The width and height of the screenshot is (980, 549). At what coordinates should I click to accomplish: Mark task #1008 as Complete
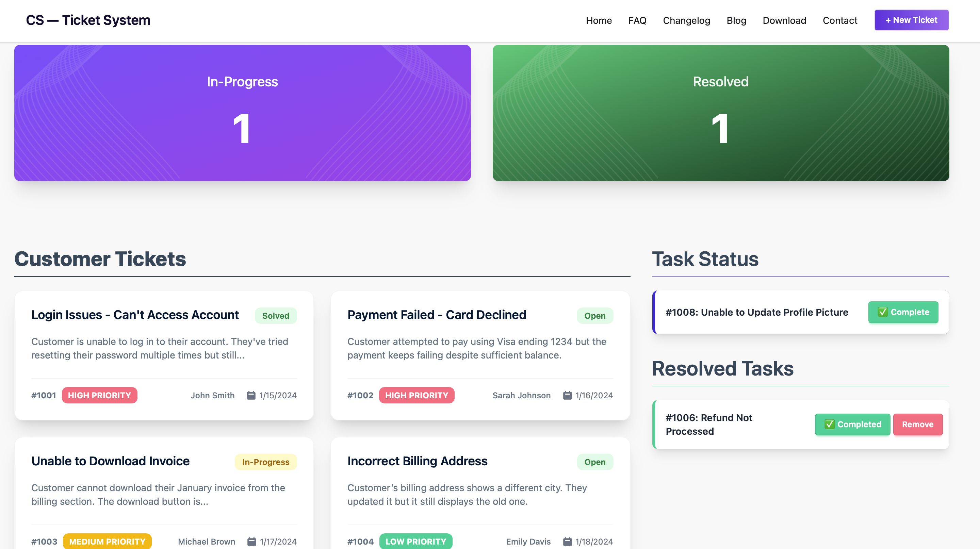(903, 312)
